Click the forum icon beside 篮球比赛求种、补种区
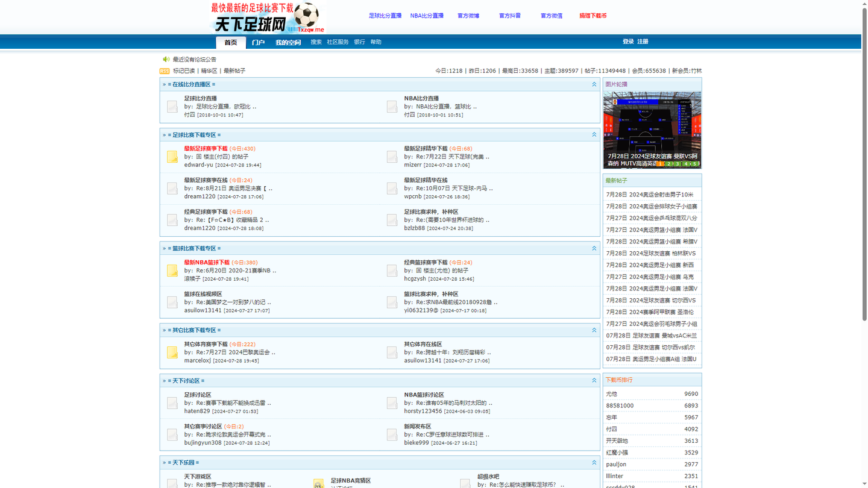This screenshot has height=488, width=868. coord(392,302)
